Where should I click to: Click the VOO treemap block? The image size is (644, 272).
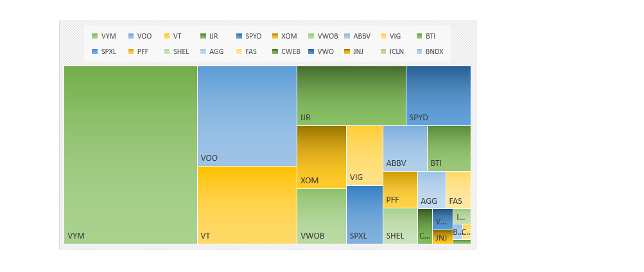(x=247, y=116)
